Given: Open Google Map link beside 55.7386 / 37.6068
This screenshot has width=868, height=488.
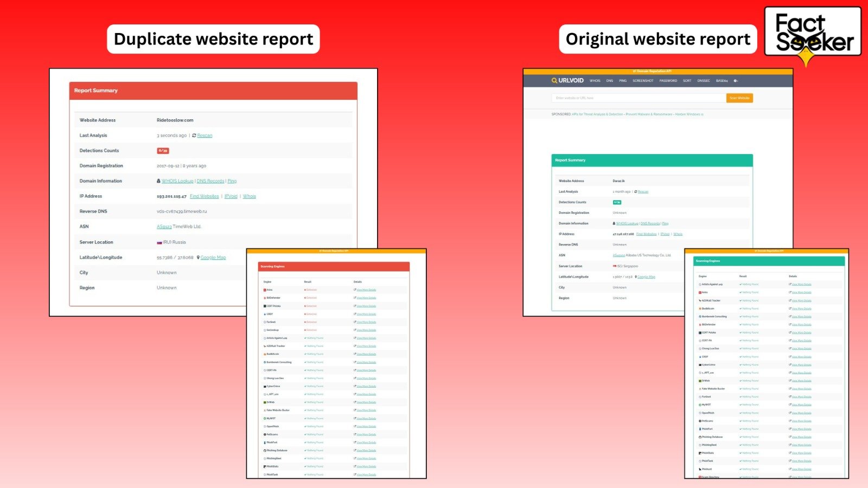Looking at the screenshot, I should [x=213, y=258].
